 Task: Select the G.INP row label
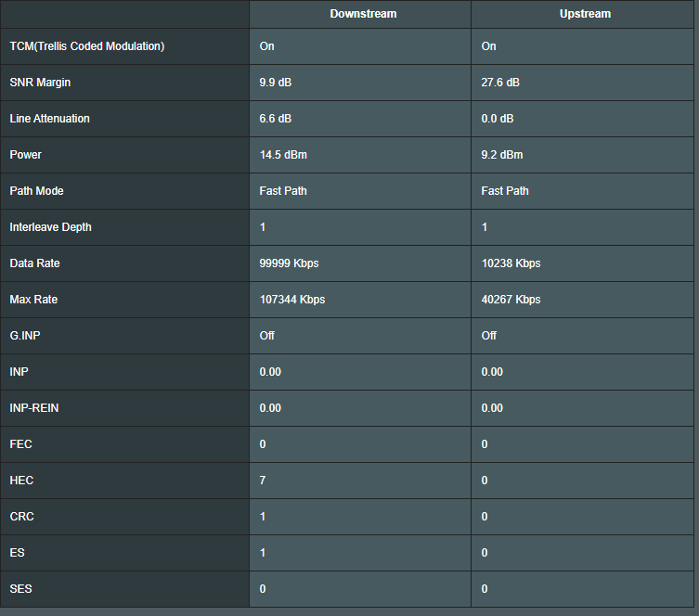pyautogui.click(x=25, y=336)
